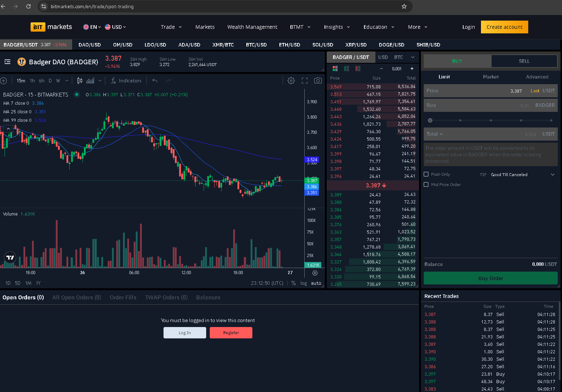The width and height of the screenshot is (562, 392).
Task: Open the Indicators function menu
Action: pyautogui.click(x=126, y=81)
